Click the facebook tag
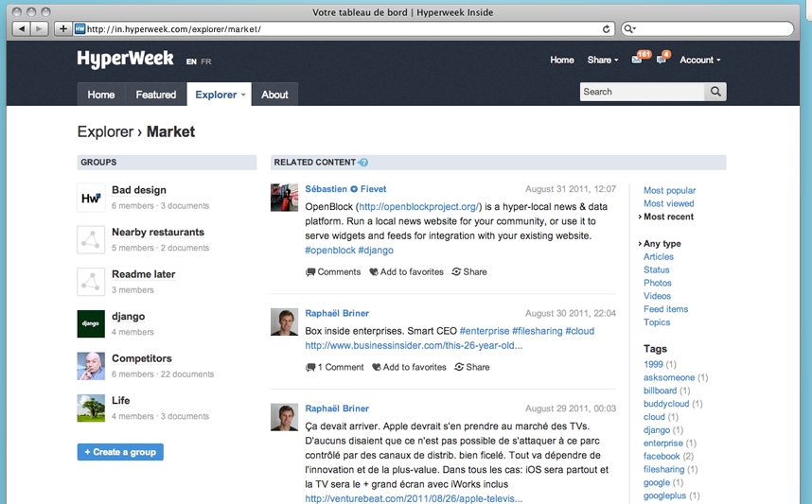The height and width of the screenshot is (504, 812). [x=662, y=457]
